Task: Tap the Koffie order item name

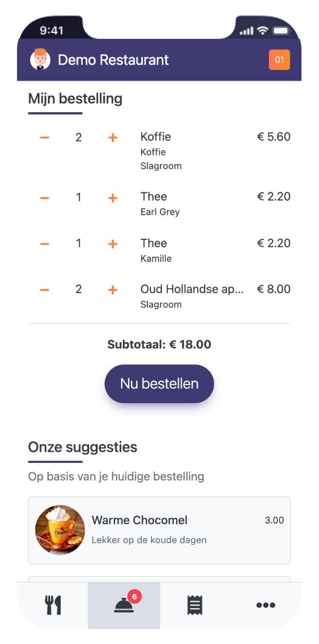Action: click(156, 137)
